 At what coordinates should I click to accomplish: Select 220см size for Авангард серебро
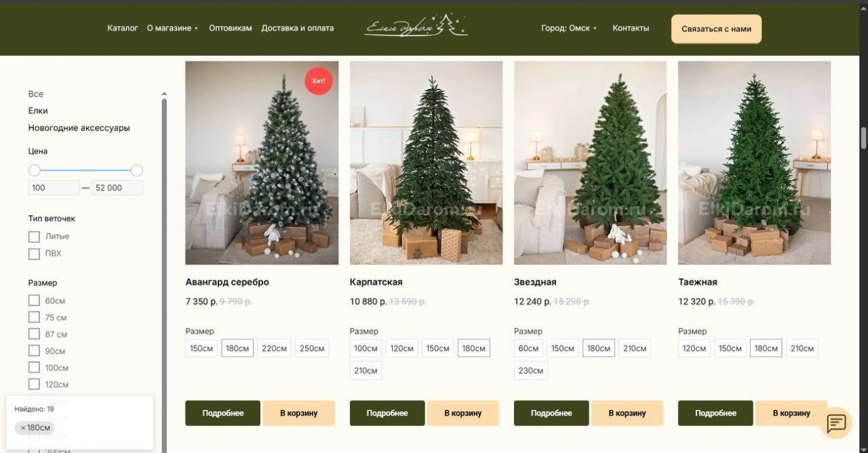pos(274,348)
